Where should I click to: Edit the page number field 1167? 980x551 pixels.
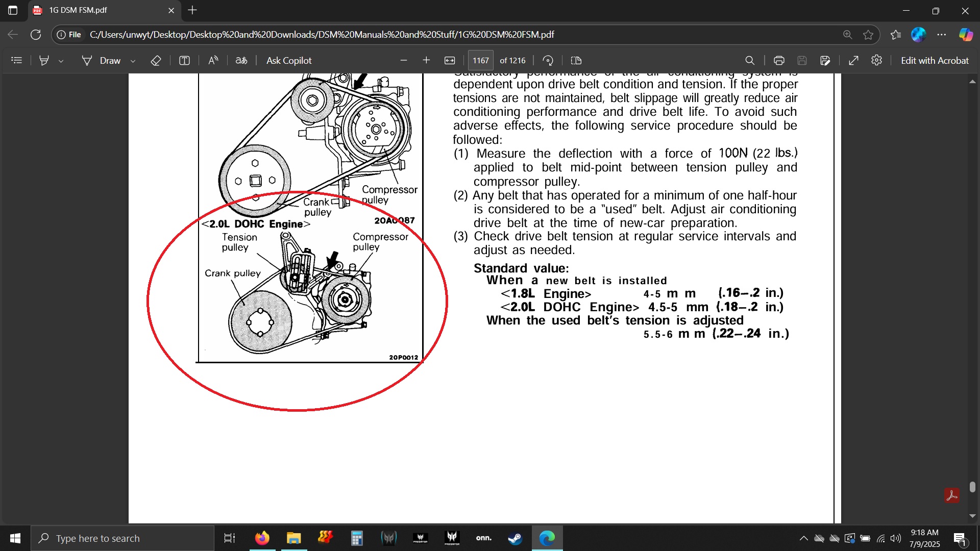[x=480, y=60]
